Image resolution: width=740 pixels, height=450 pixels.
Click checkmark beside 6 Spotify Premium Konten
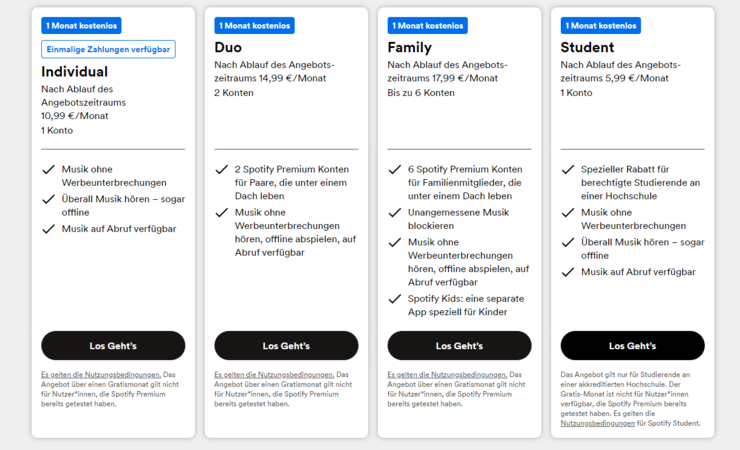(x=395, y=169)
